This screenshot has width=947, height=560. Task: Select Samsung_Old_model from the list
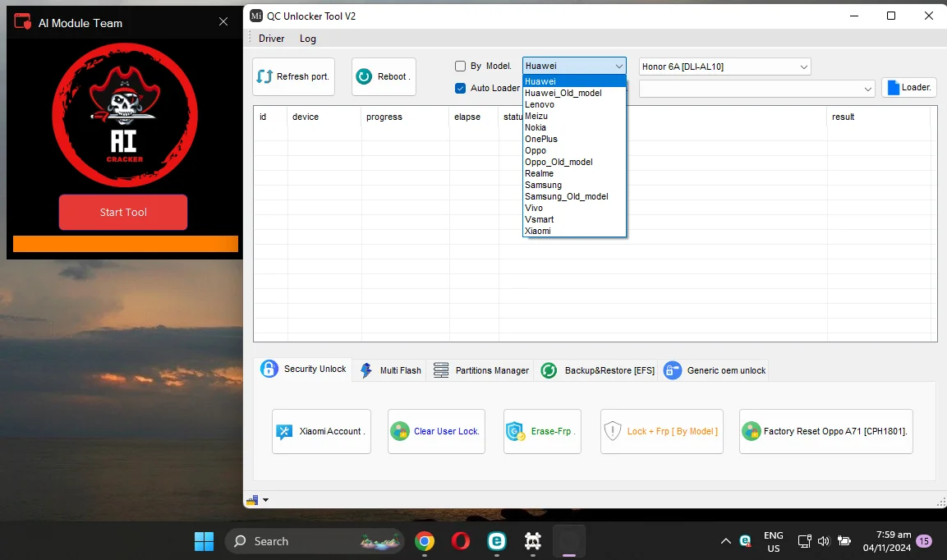[x=574, y=196]
